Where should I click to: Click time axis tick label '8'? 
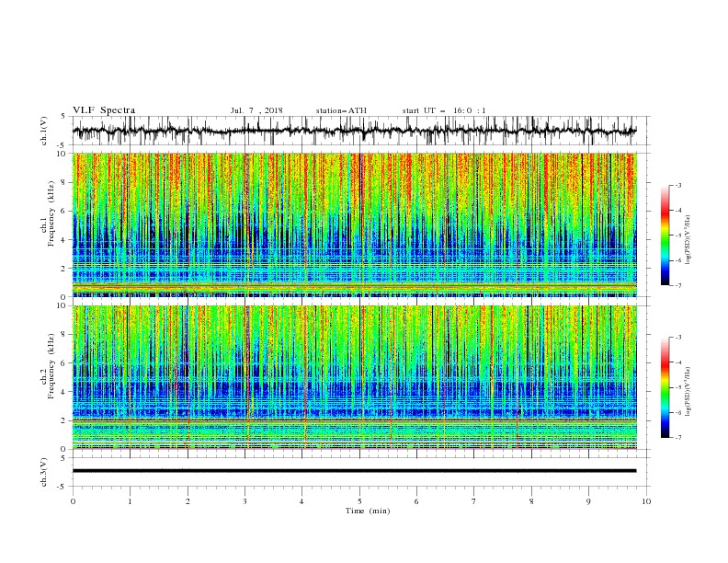coord(531,501)
